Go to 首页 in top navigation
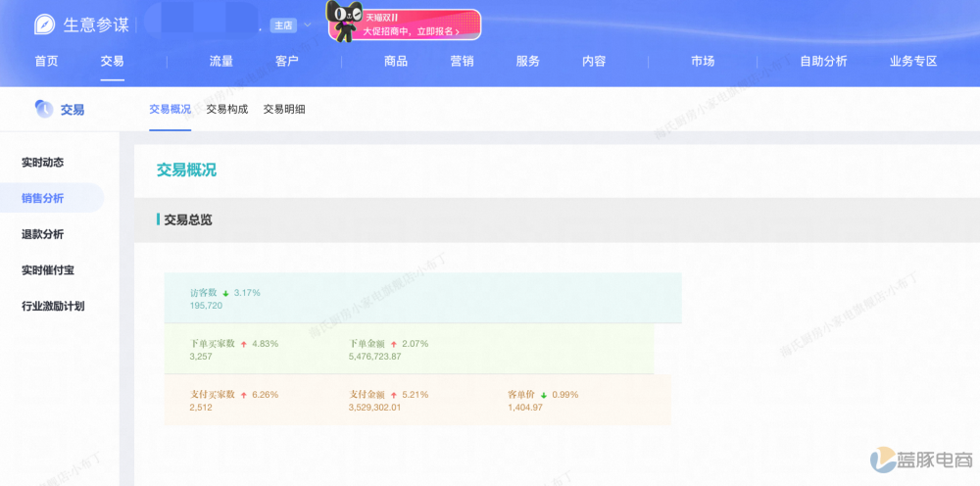 click(x=46, y=61)
